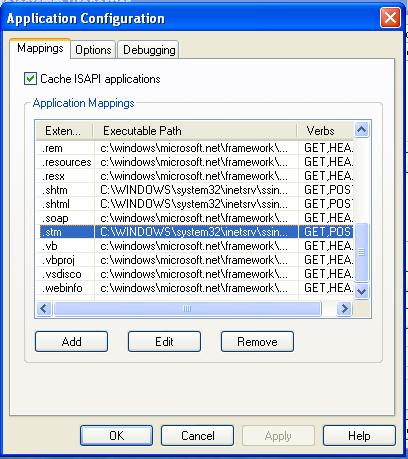Select the .rem extension row
The width and height of the screenshot is (408, 459).
196,148
